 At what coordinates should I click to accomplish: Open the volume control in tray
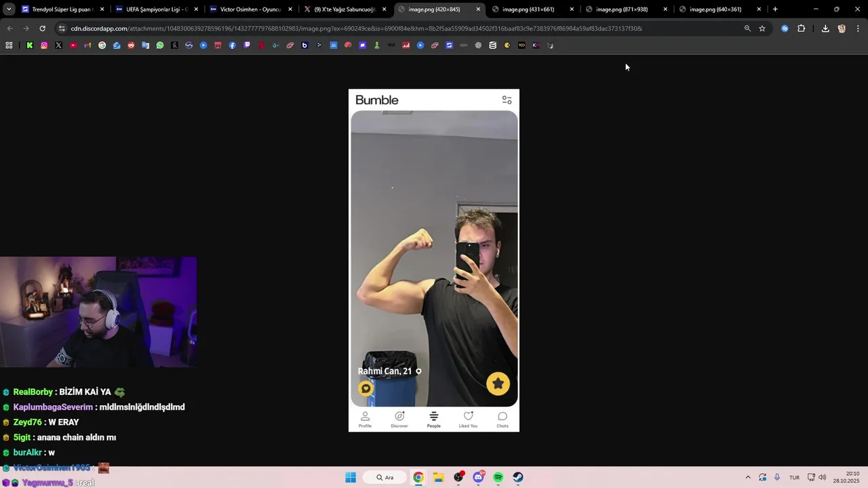pyautogui.click(x=822, y=477)
